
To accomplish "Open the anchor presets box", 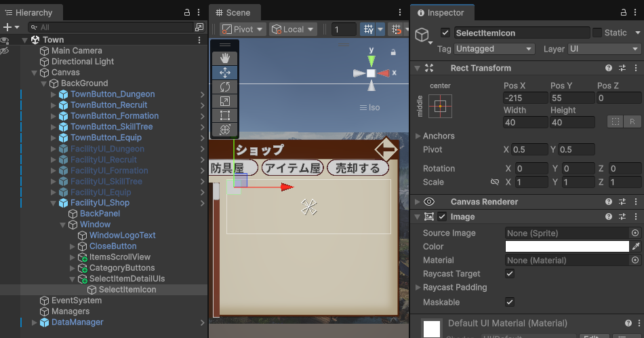I will click(440, 105).
